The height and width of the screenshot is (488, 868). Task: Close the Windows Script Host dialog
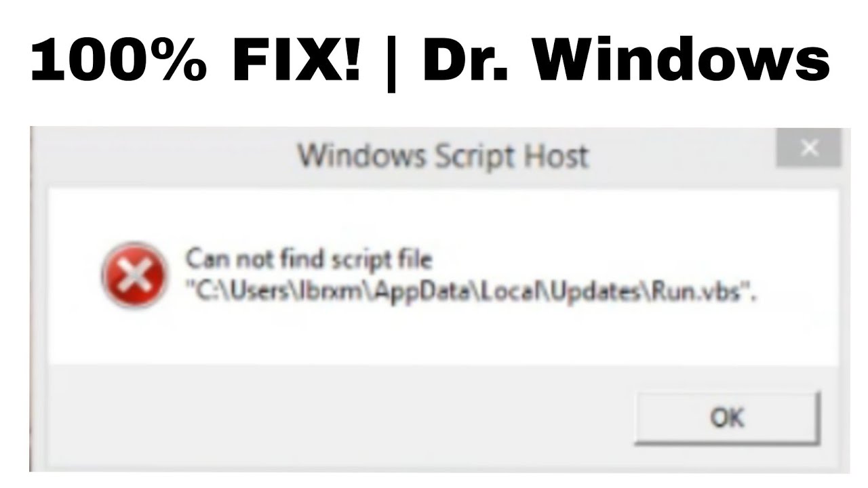[x=809, y=149]
